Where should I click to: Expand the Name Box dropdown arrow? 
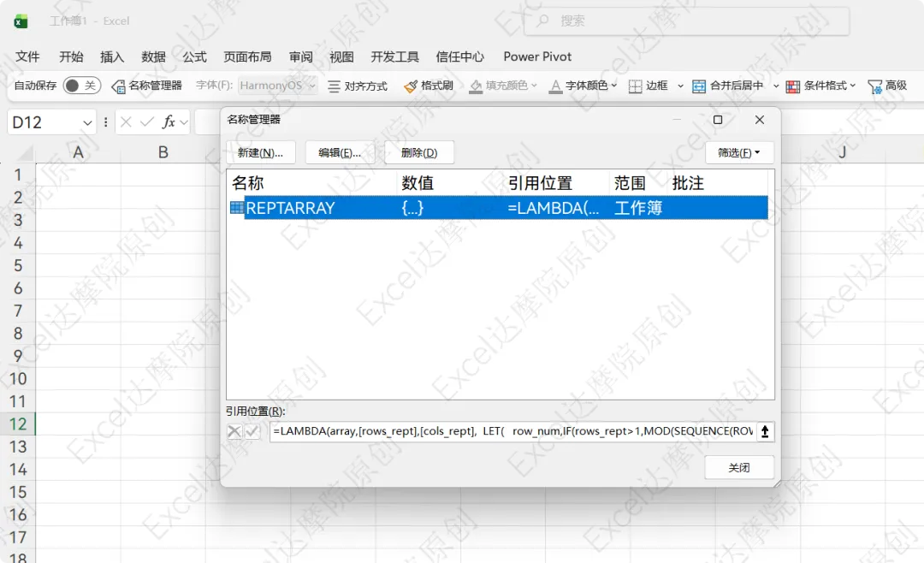pos(87,122)
